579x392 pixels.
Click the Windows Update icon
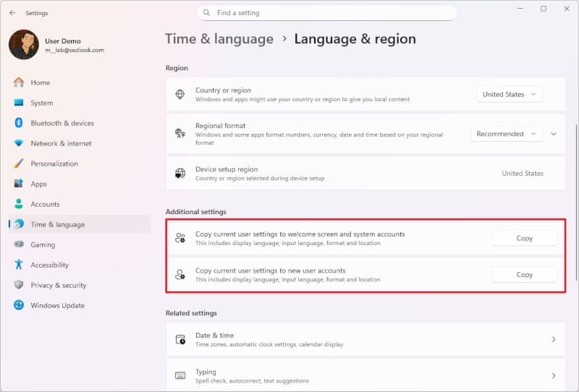click(19, 305)
